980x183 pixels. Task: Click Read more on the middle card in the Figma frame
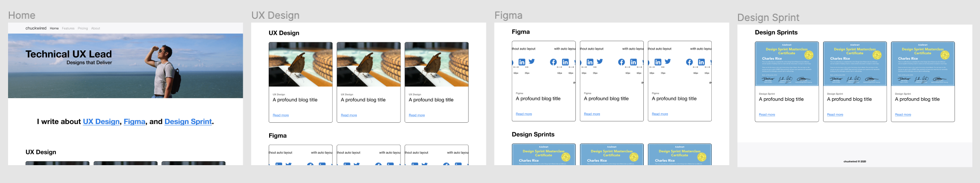592,114
